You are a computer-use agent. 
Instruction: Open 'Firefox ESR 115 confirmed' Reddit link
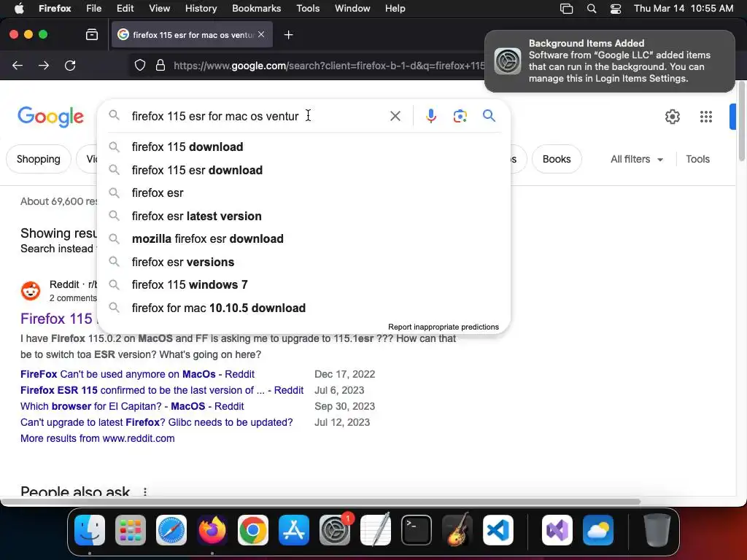(161, 391)
